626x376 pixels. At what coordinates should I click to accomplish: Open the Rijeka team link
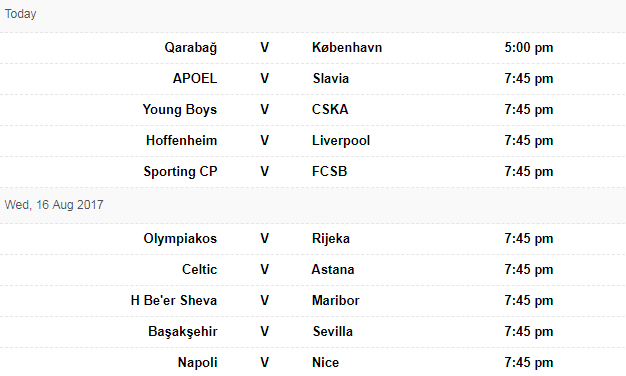[331, 239]
